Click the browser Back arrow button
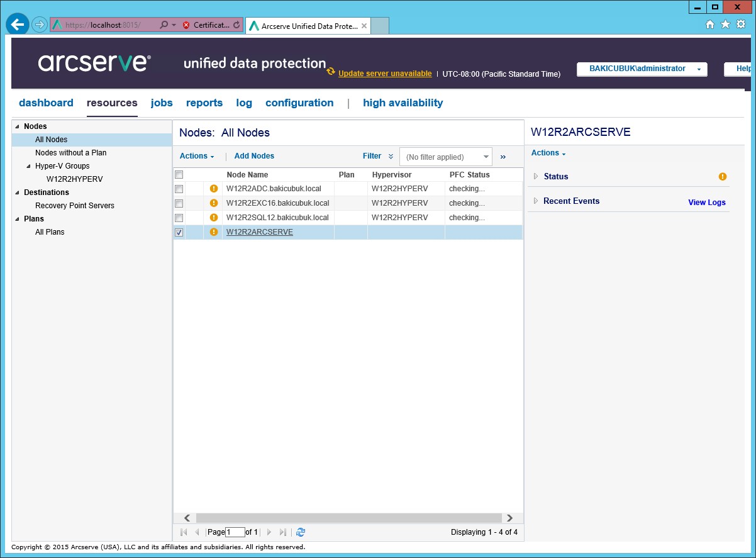756x558 pixels. point(18,25)
